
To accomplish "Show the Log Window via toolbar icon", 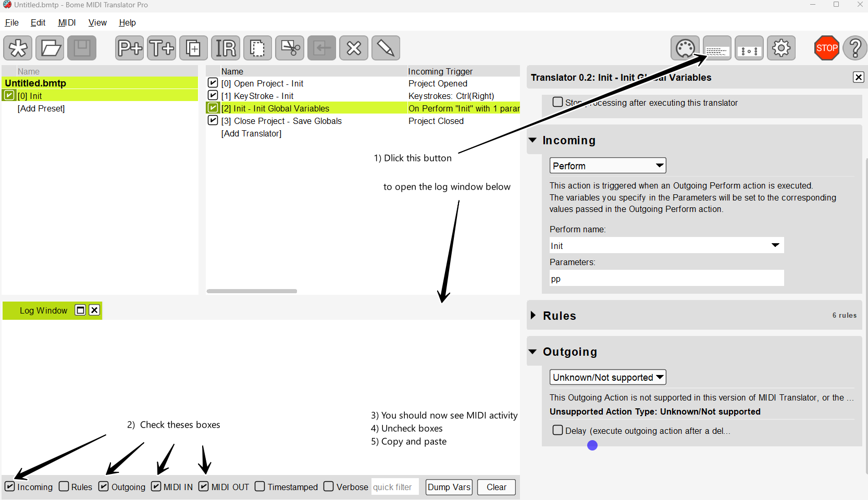I will pos(717,48).
